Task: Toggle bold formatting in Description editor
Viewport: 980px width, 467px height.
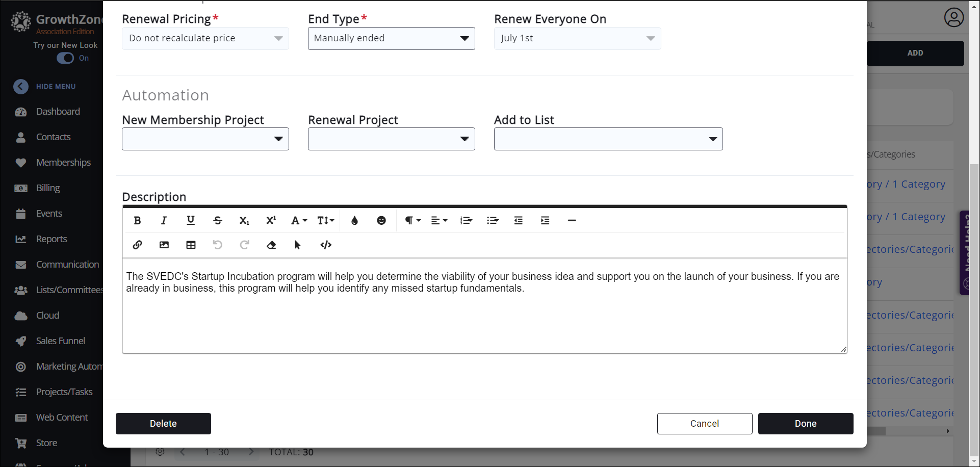Action: tap(137, 220)
